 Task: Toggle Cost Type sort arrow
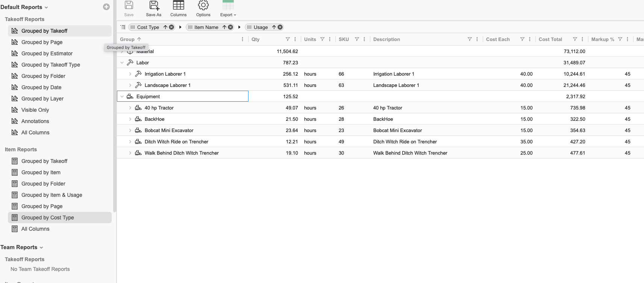[x=165, y=27]
